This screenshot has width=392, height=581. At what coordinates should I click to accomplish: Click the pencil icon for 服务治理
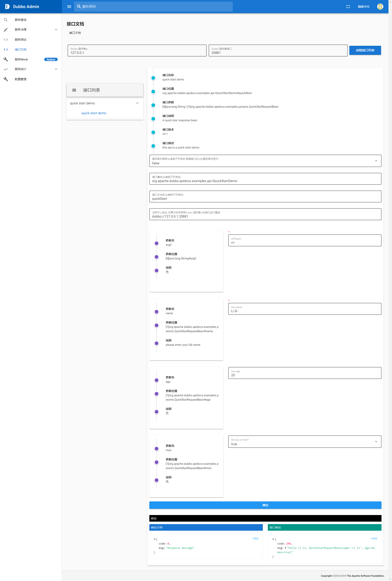click(6, 29)
